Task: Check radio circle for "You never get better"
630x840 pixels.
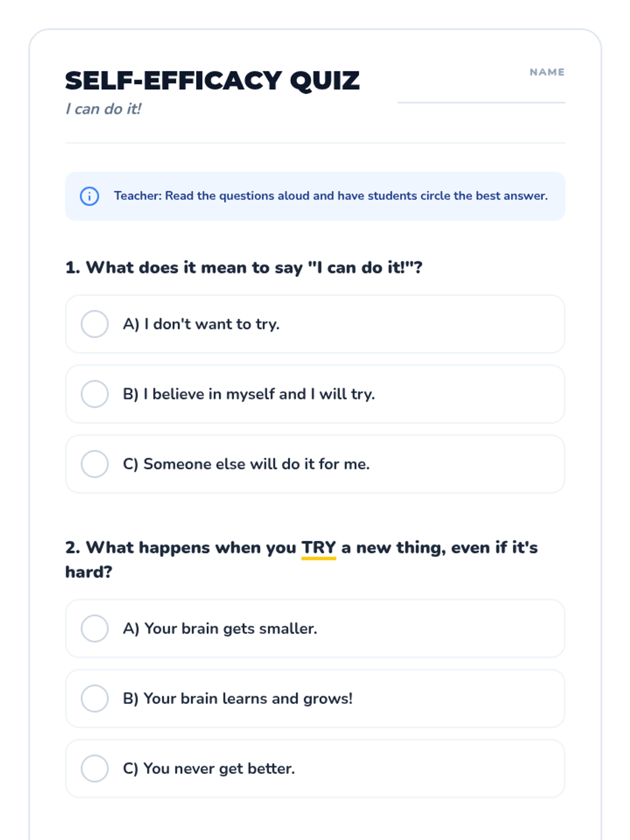Action: pyautogui.click(x=94, y=769)
